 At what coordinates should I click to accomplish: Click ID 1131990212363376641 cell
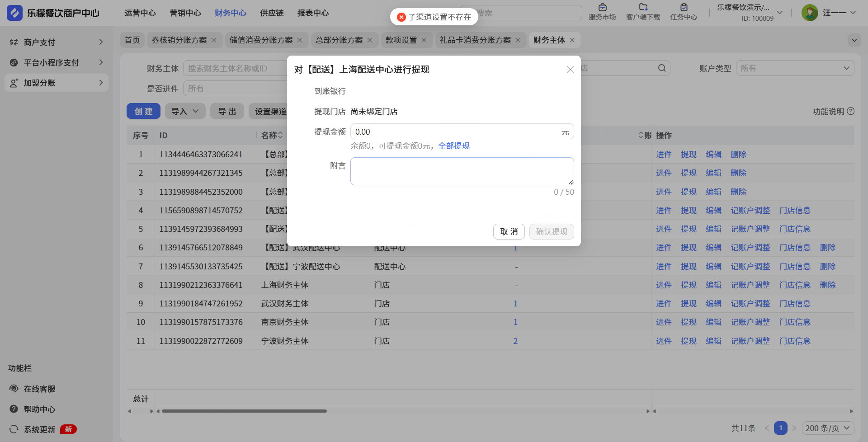[x=201, y=285]
